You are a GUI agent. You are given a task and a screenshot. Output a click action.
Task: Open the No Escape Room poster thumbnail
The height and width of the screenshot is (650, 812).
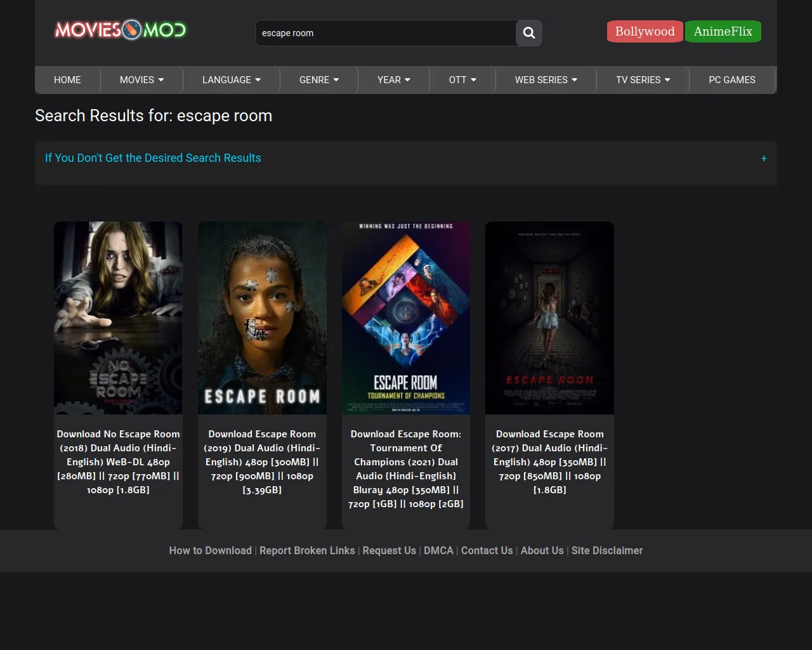[x=118, y=317]
